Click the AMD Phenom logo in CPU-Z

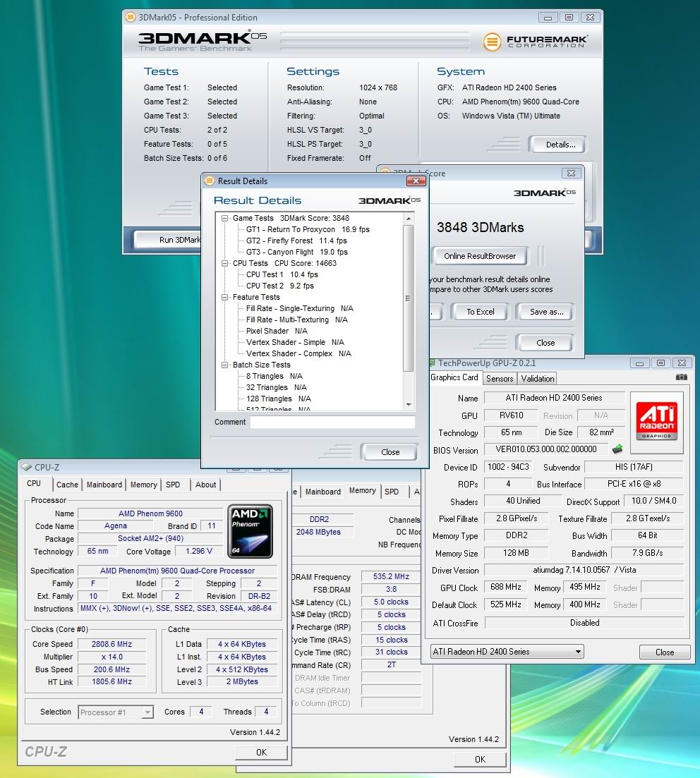click(250, 531)
